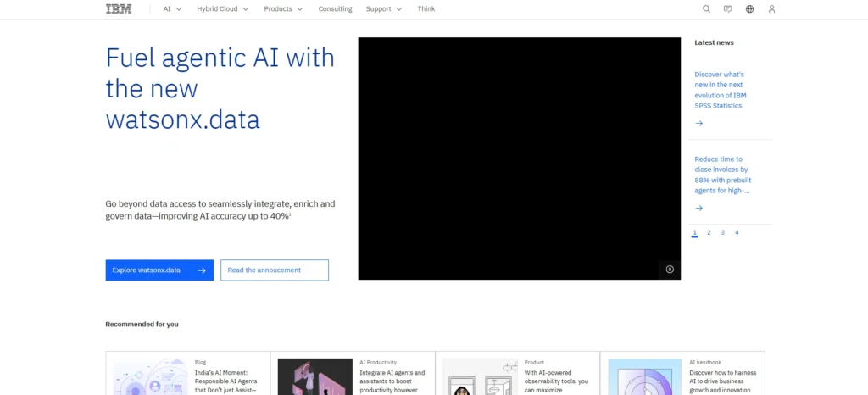Image resolution: width=868 pixels, height=395 pixels.
Task: Click Explore watsonx.data button
Action: (159, 270)
